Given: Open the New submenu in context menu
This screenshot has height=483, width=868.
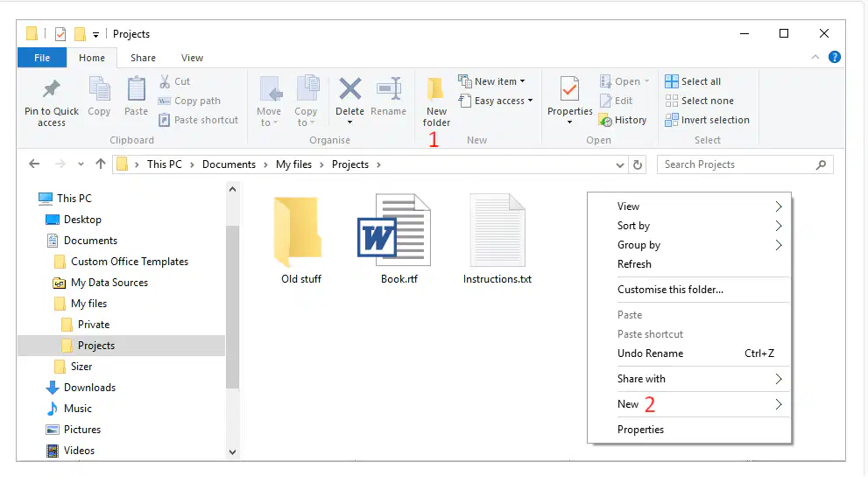Looking at the screenshot, I should [689, 404].
